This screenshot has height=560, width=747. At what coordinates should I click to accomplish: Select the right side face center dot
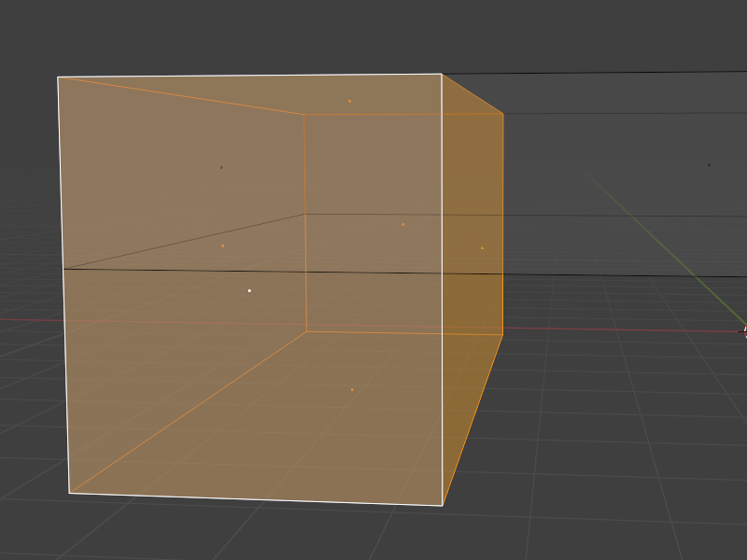point(482,248)
